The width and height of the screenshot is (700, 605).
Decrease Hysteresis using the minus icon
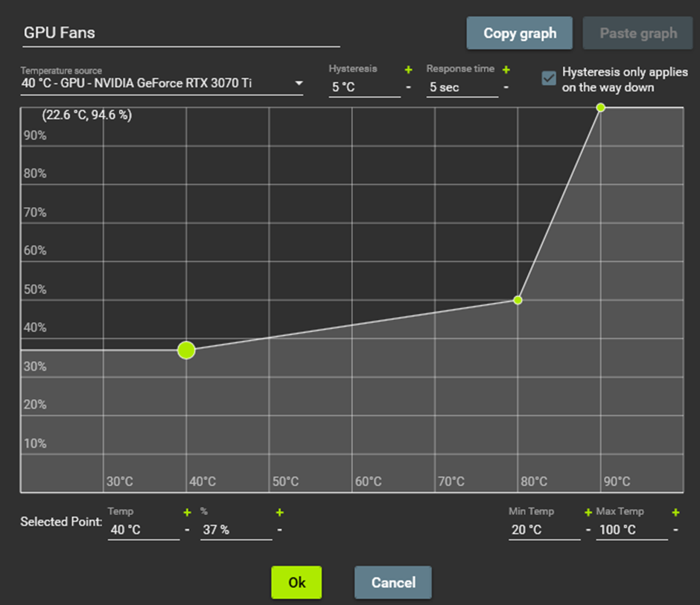click(x=408, y=88)
